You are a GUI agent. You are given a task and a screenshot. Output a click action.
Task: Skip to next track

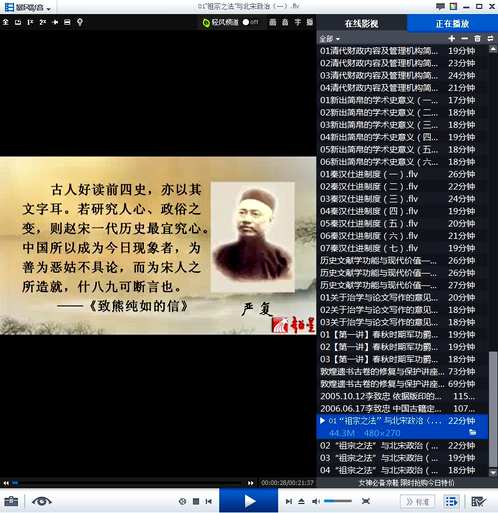(289, 501)
